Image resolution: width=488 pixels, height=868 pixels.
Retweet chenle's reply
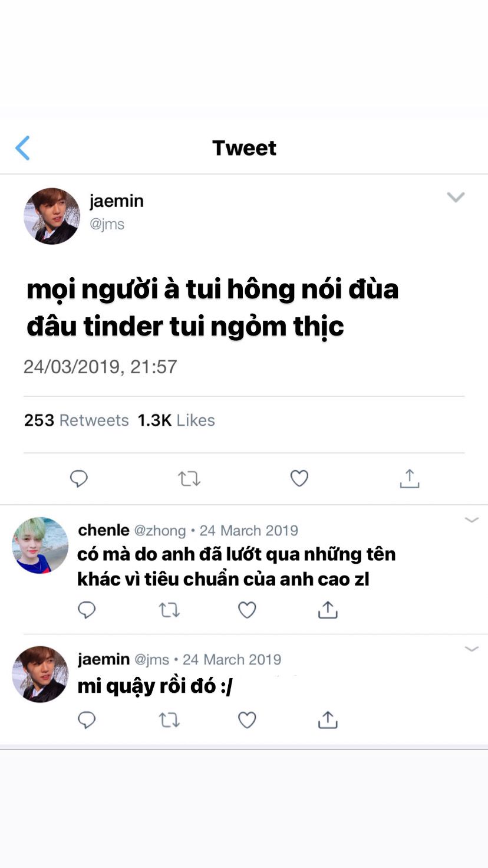169,610
